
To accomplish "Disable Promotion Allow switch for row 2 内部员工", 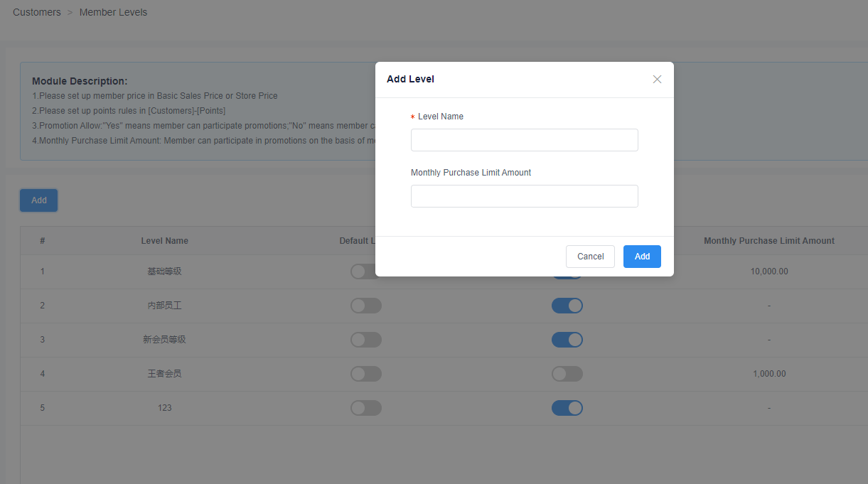I will [x=567, y=306].
